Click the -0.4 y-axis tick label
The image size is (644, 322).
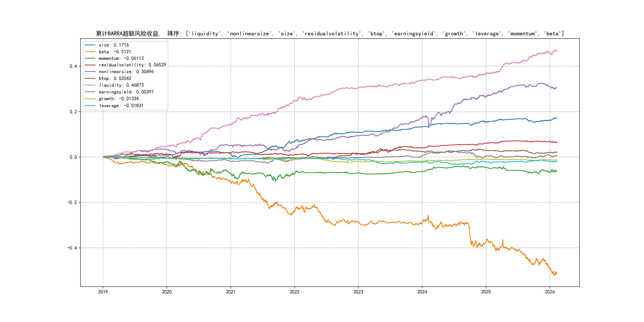point(72,248)
